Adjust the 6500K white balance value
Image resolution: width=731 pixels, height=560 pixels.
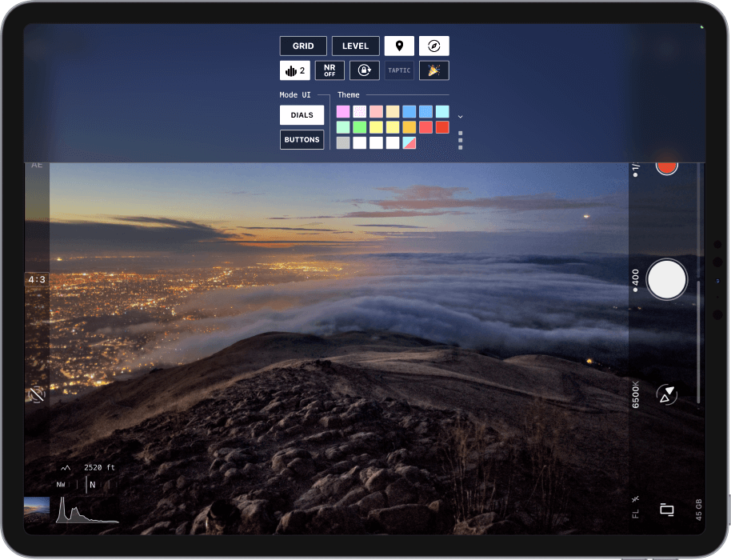[636, 394]
